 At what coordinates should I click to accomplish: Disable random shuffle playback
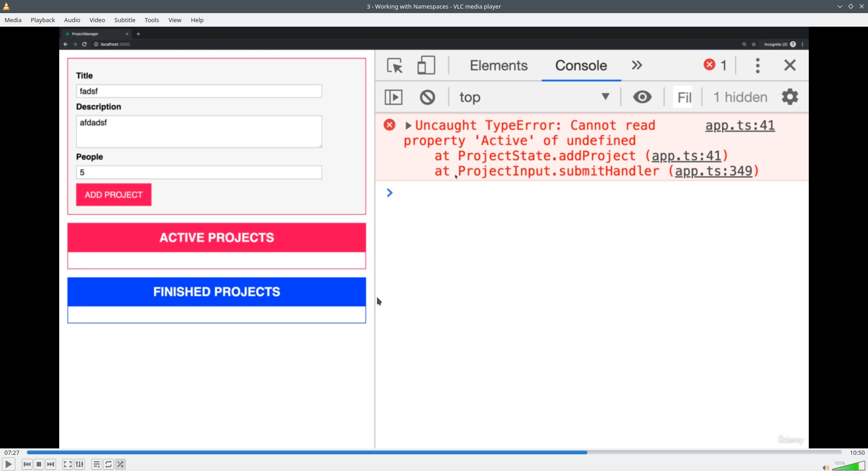coord(120,464)
